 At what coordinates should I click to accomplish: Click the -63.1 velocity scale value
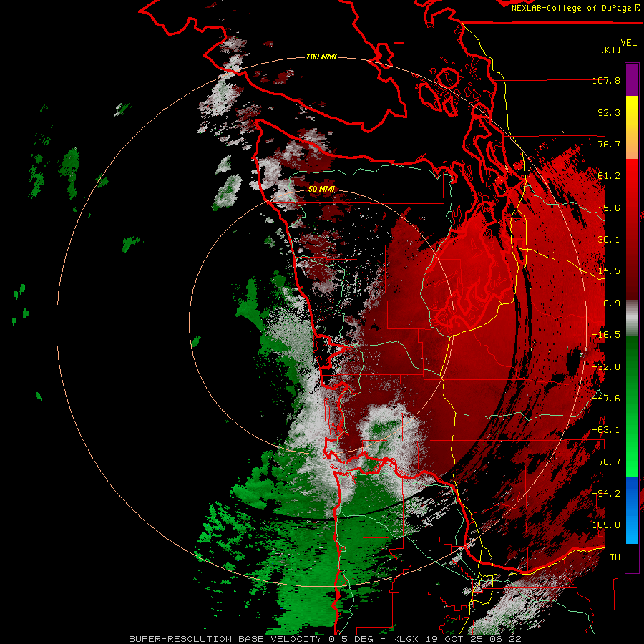[606, 430]
